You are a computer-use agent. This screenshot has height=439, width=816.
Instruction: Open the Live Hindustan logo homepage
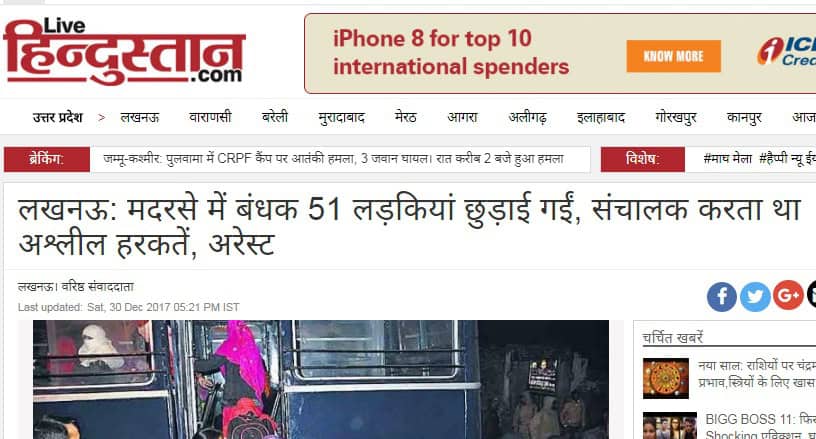124,51
